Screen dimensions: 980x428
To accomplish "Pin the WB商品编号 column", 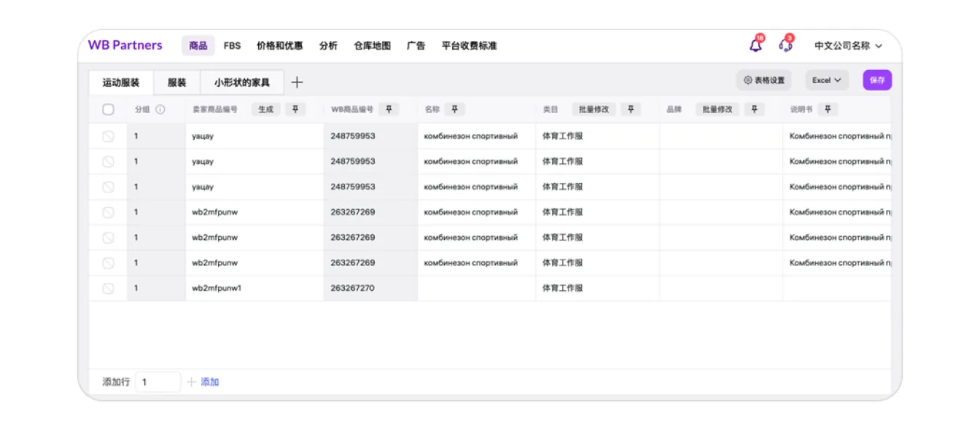I will tap(389, 109).
